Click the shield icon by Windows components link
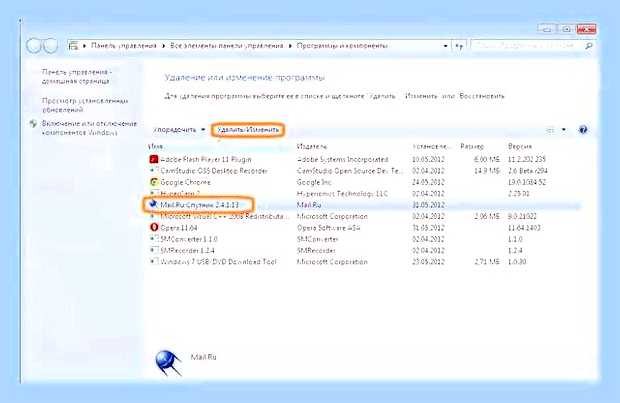Image resolution: width=620 pixels, height=403 pixels. coord(34,124)
